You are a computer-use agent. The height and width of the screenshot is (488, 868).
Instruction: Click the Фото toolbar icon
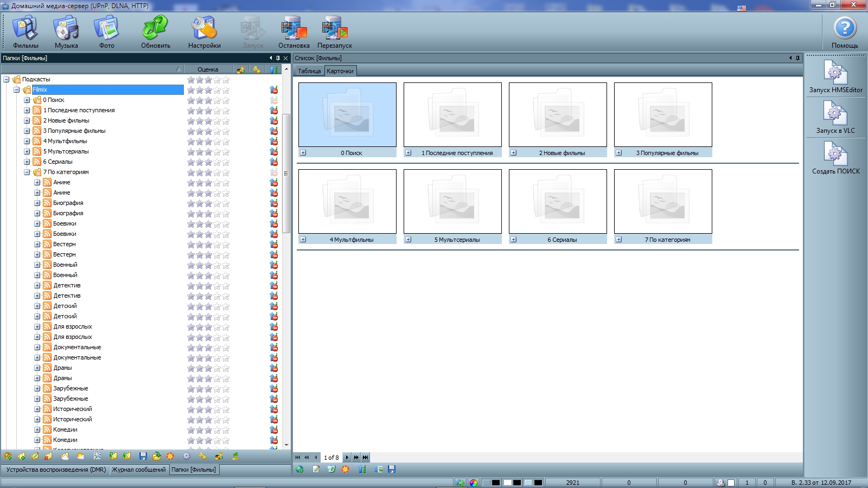point(106,31)
